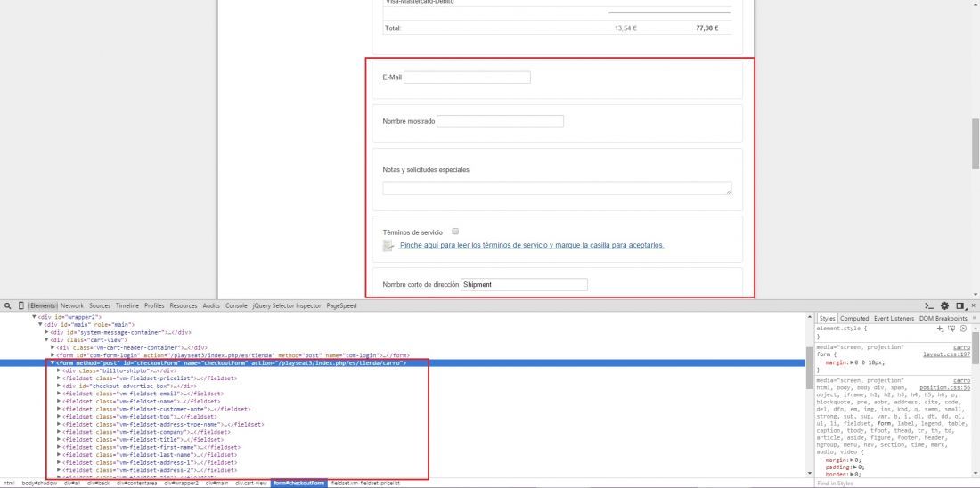Select the vm-fieldset-customer-note fieldset row
The height and width of the screenshot is (488, 980).
[x=156, y=410]
